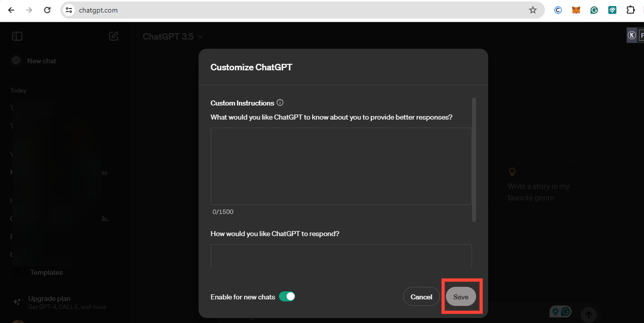Open Templates in the sidebar
Viewport: 644px width, 323px height.
(46, 272)
